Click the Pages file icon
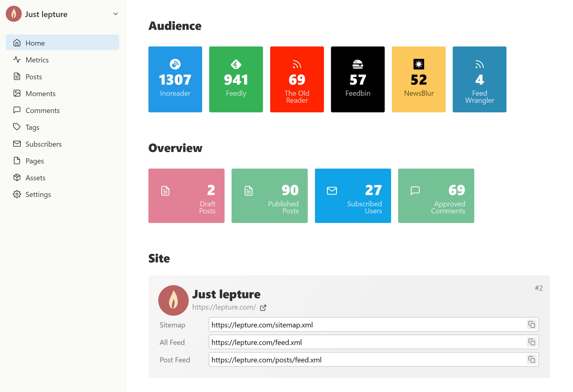 17,160
